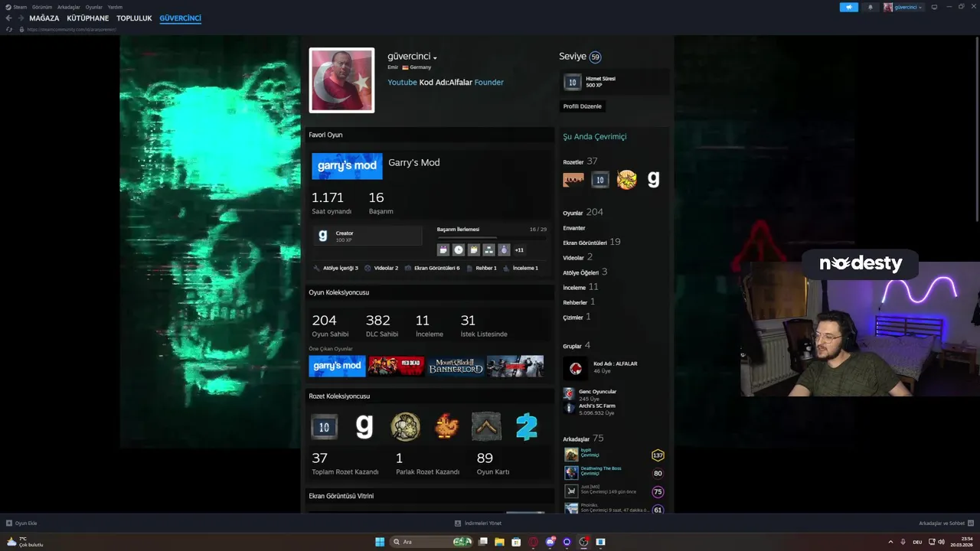Open the Envanter sidebar link
The height and width of the screenshot is (551, 980).
tap(574, 228)
